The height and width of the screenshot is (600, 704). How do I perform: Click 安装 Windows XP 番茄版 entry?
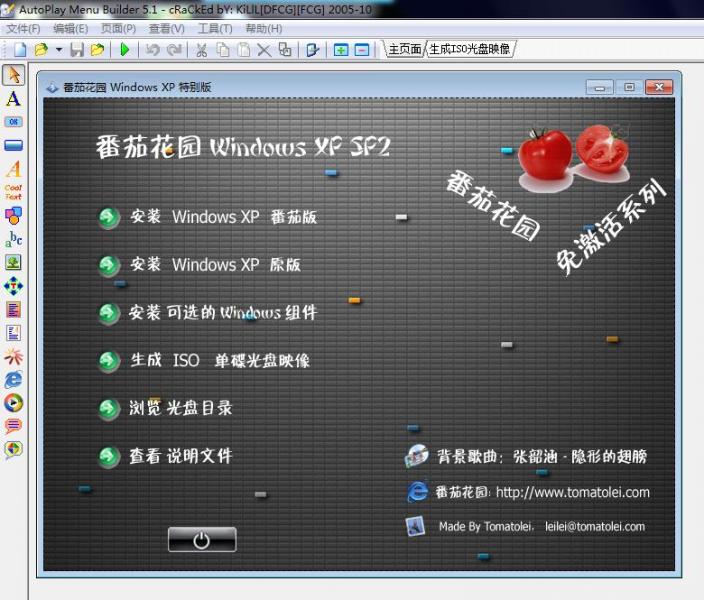pyautogui.click(x=224, y=217)
